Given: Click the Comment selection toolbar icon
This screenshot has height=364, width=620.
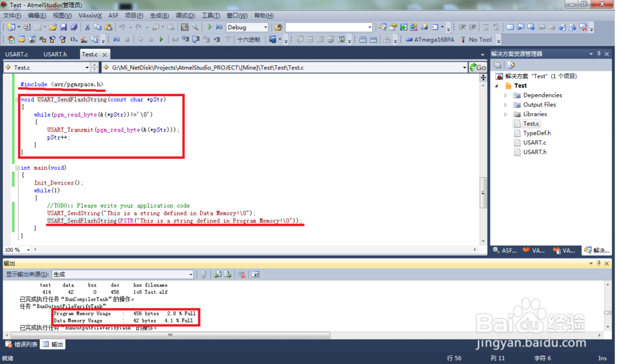Looking at the screenshot, I should coord(486,27).
